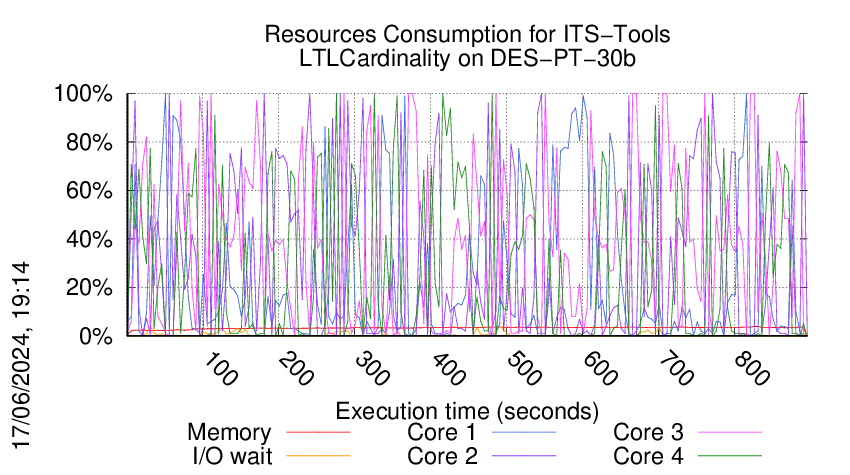
Task: Click the rotated date '17/06/2024, 19:14'
Action: (21, 356)
